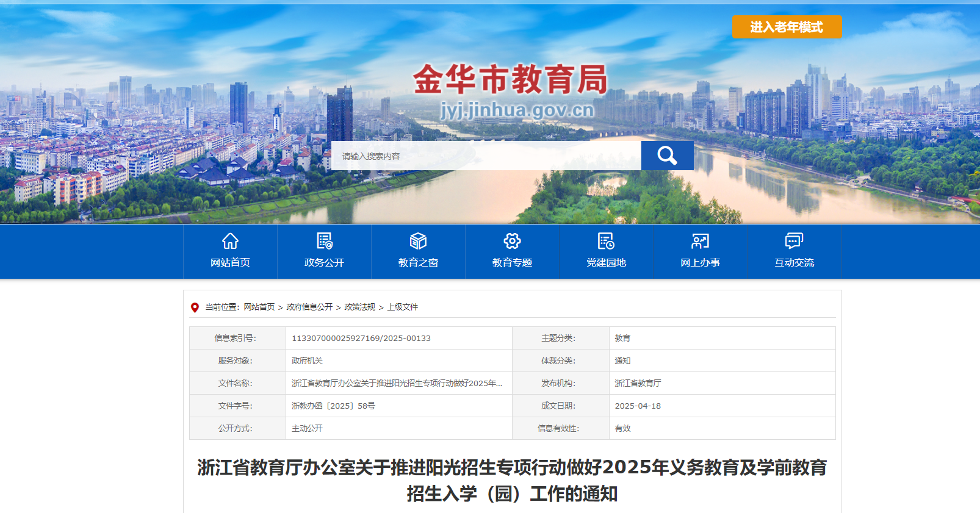The height and width of the screenshot is (513, 980).
Task: Open the 政务公开 menu label
Action: tap(324, 263)
